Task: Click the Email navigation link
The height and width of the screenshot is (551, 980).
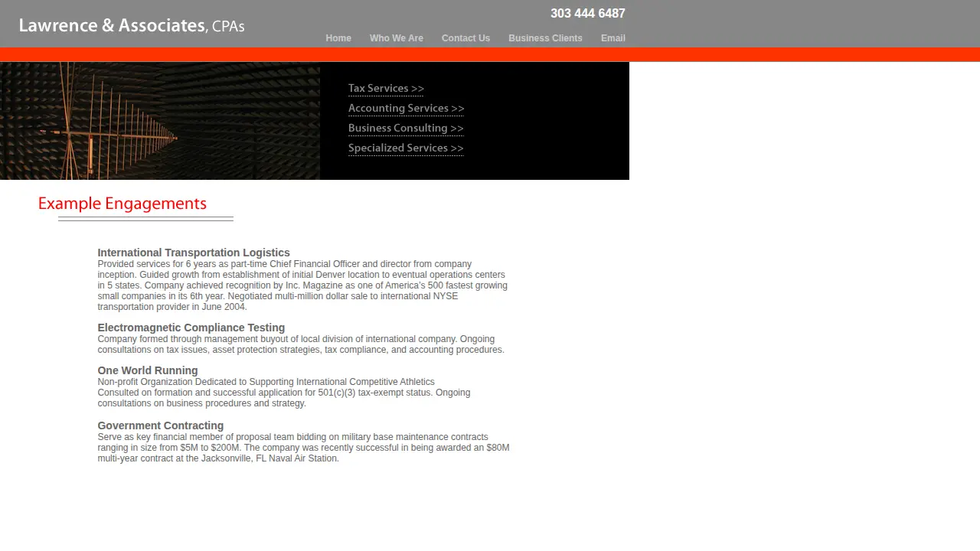Action: click(612, 38)
